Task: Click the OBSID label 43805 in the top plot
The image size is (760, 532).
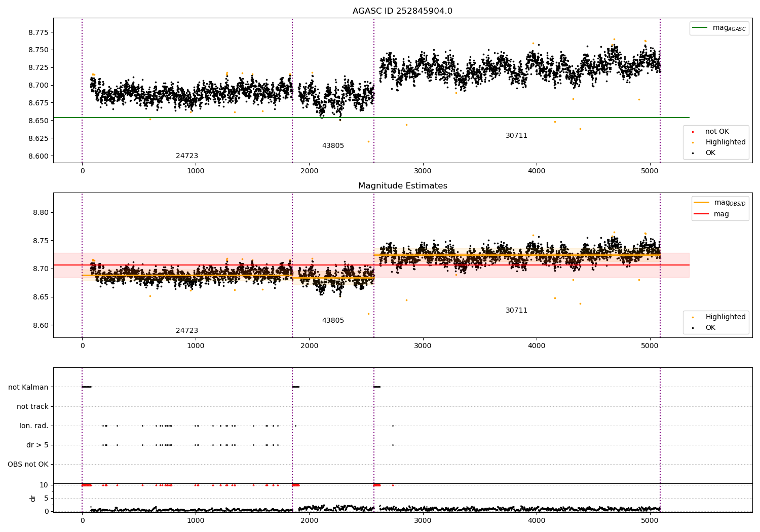Action: (333, 146)
